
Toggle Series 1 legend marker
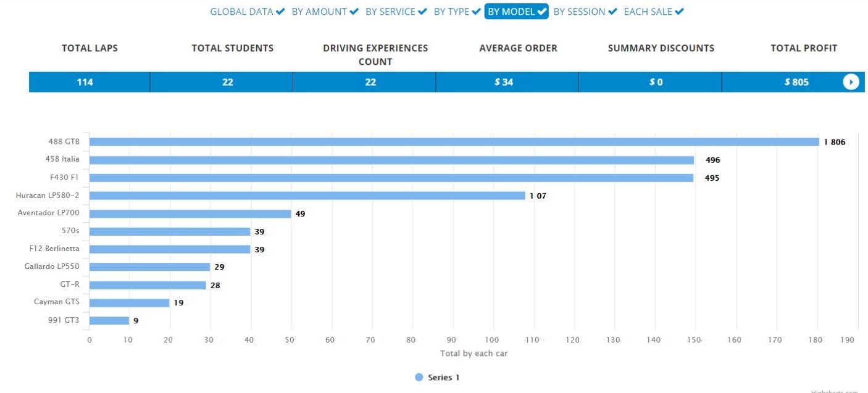(419, 378)
